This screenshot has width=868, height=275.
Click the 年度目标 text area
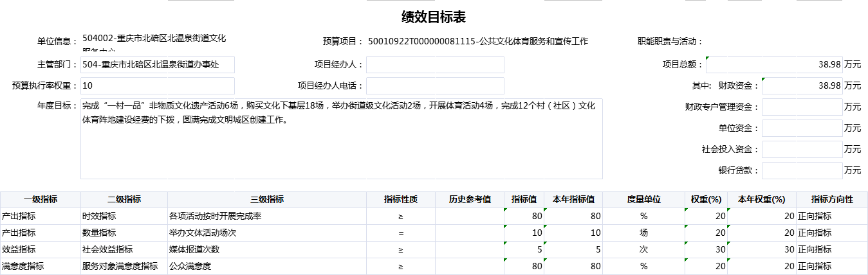[x=341, y=138]
